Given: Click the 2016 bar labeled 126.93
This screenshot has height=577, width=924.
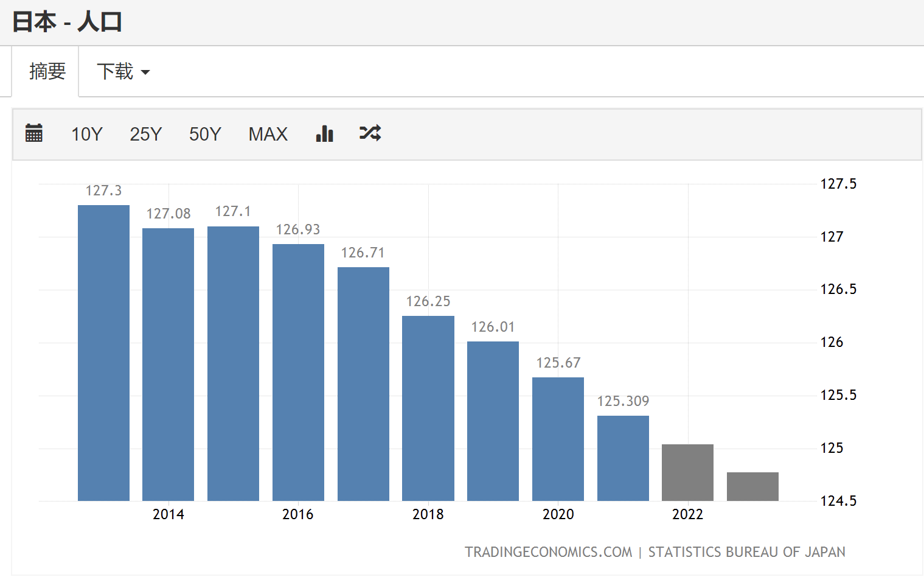Looking at the screenshot, I should [x=298, y=372].
